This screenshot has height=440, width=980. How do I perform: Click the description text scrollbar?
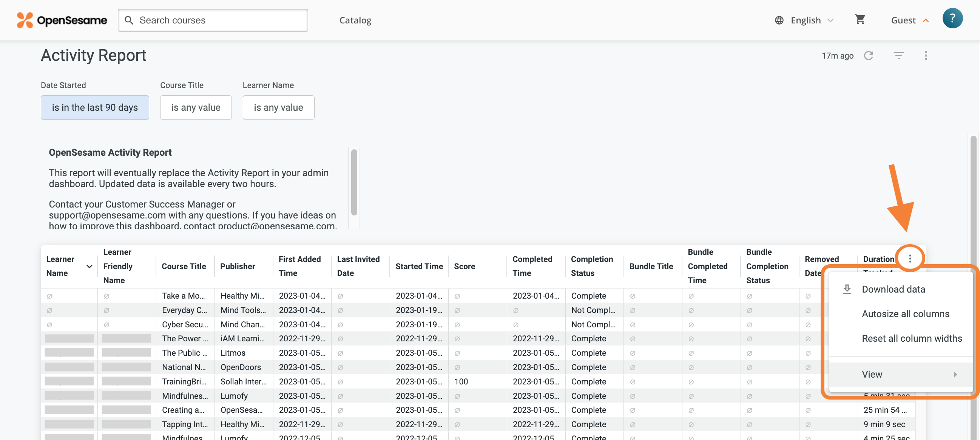[x=354, y=182]
